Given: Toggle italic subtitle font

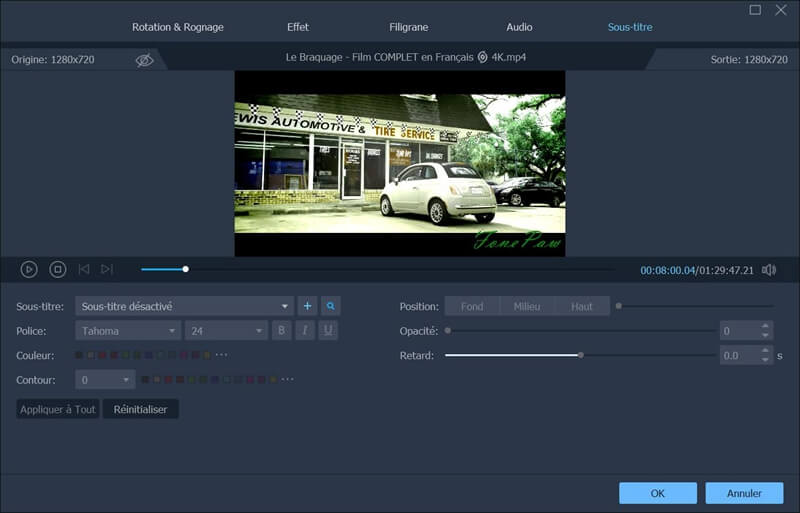Looking at the screenshot, I should coord(305,331).
